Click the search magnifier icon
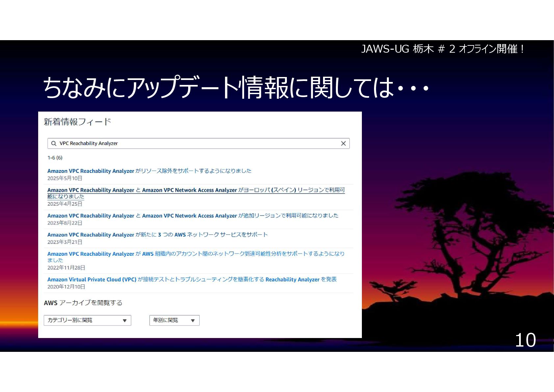 pos(54,144)
